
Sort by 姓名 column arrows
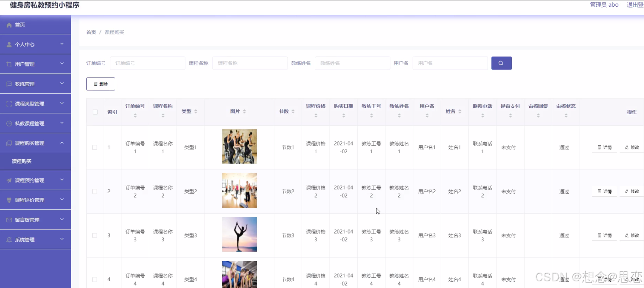(x=460, y=112)
